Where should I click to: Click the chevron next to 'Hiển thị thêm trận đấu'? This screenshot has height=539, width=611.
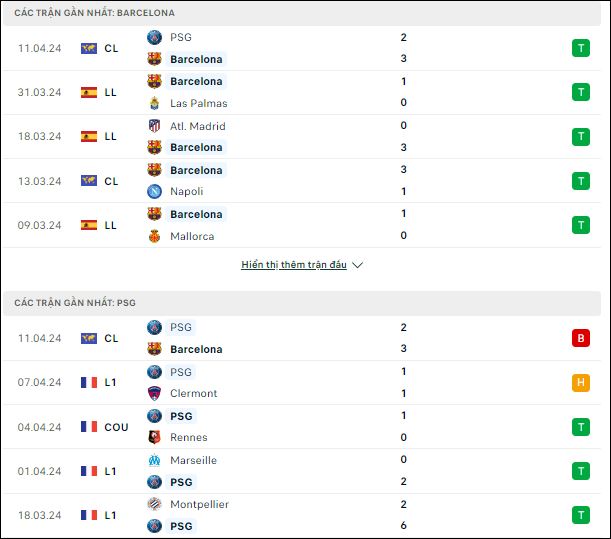point(357,265)
